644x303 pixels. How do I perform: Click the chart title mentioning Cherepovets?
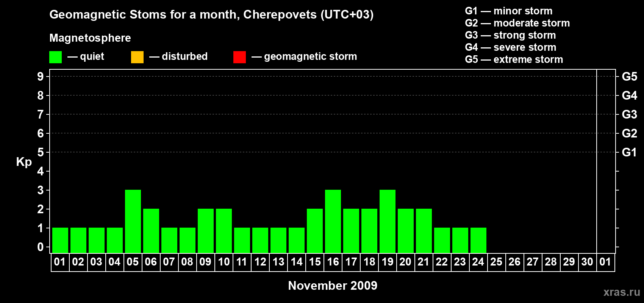point(211,15)
